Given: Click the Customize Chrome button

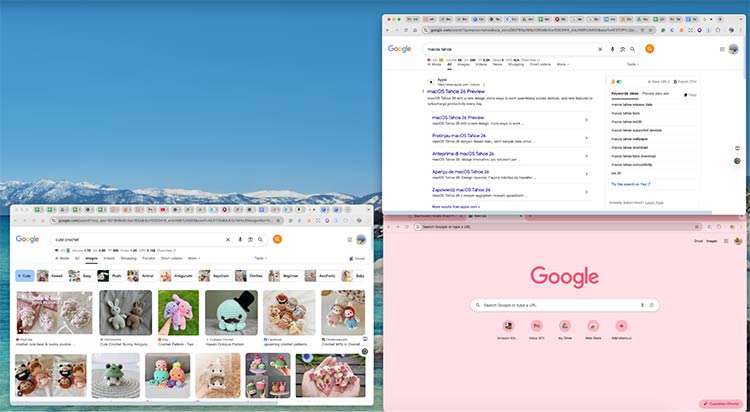Looking at the screenshot, I should point(720,403).
